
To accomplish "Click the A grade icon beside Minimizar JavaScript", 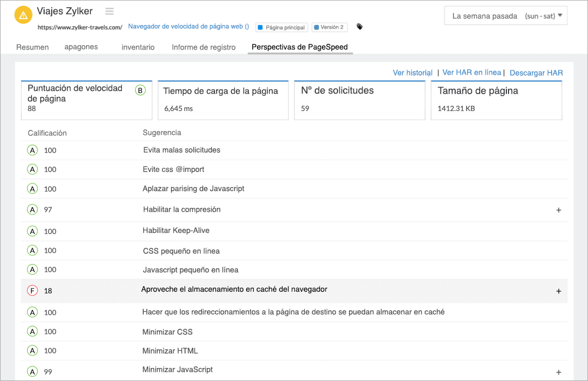I will click(32, 370).
